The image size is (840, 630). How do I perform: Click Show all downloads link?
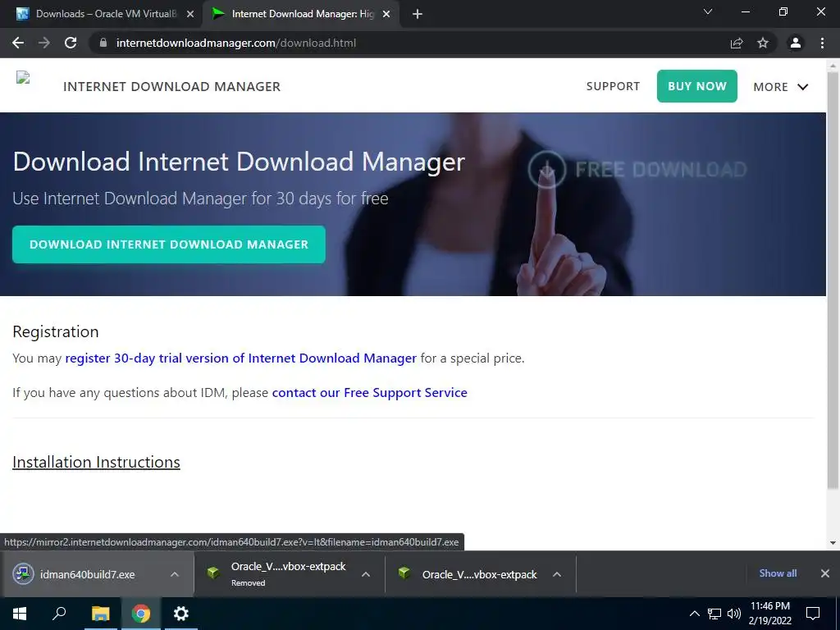(x=778, y=573)
